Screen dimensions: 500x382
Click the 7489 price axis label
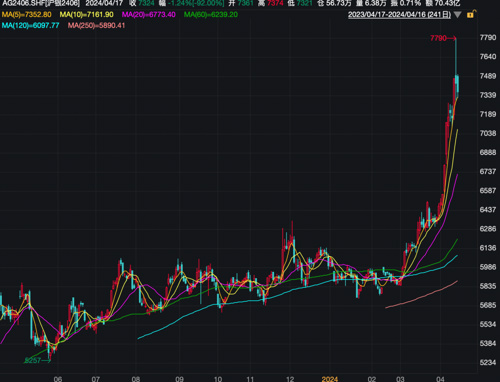click(488, 76)
